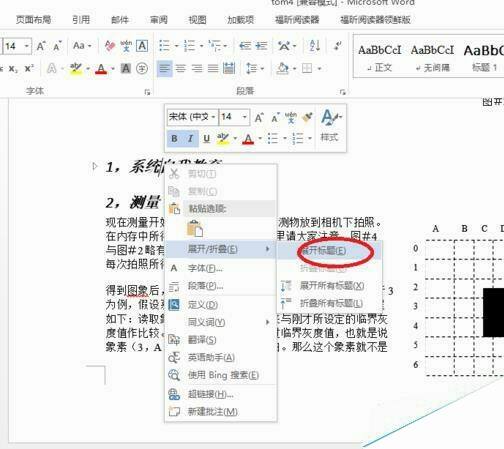Open the 视图 ribbon tab
Image resolution: width=504 pixels, height=449 pixels.
[197, 20]
